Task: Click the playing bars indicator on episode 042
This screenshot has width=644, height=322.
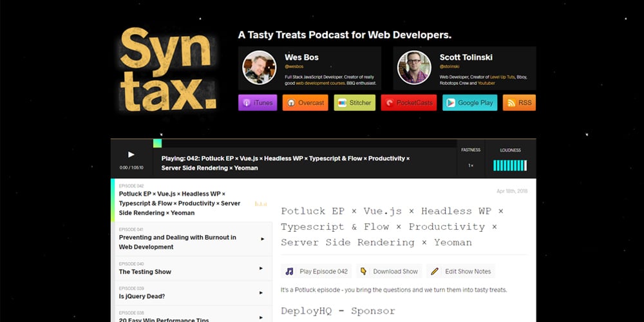Action: (x=261, y=204)
